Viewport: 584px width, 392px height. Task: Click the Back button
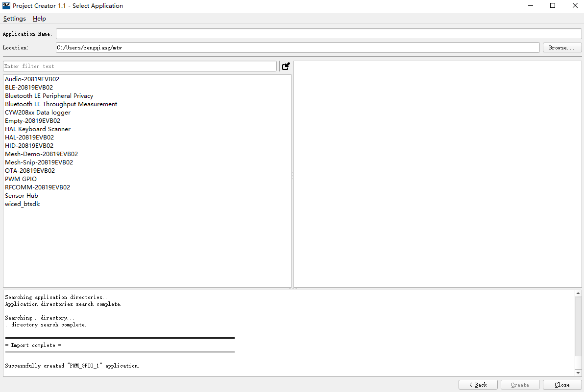478,385
